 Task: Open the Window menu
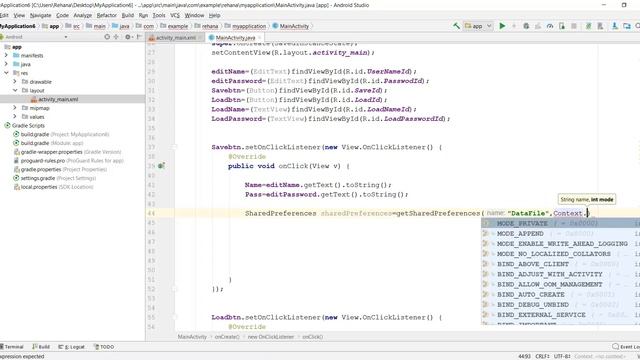(194, 15)
